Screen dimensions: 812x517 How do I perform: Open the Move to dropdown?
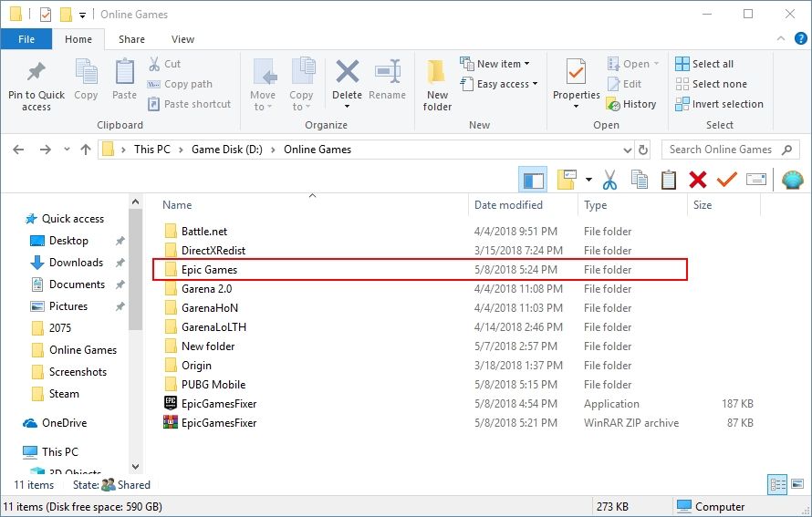pyautogui.click(x=263, y=85)
